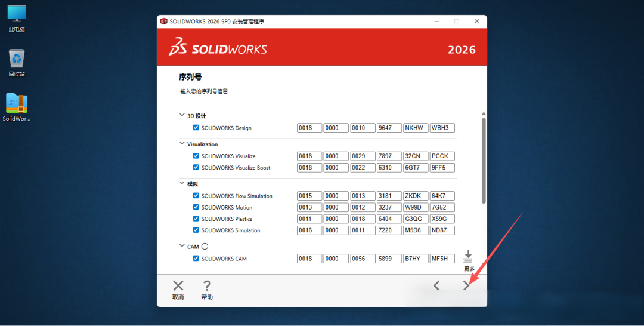Click Motion serial field 7G52

tap(442, 208)
